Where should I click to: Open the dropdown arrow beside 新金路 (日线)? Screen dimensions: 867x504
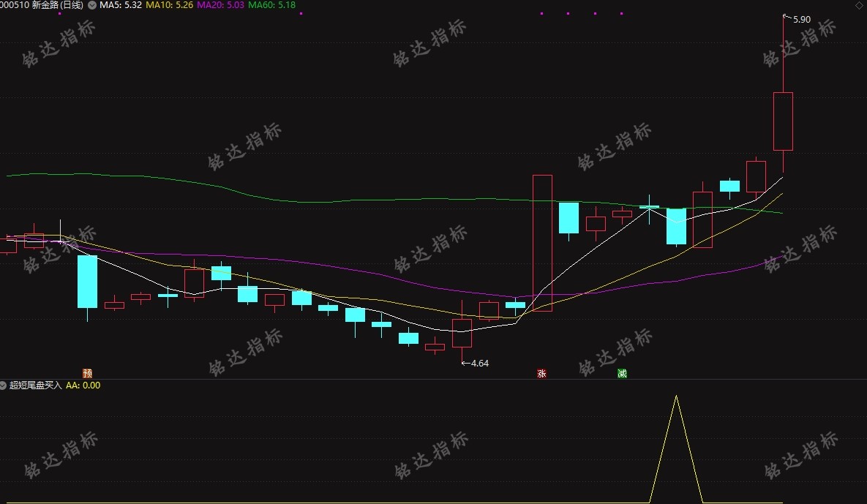[92, 5]
